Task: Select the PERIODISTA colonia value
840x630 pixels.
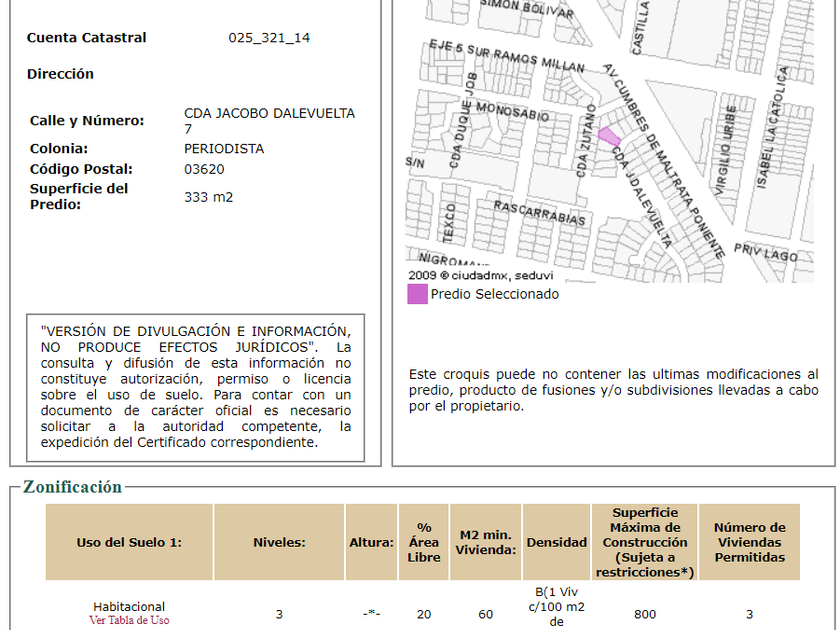Action: 224,149
